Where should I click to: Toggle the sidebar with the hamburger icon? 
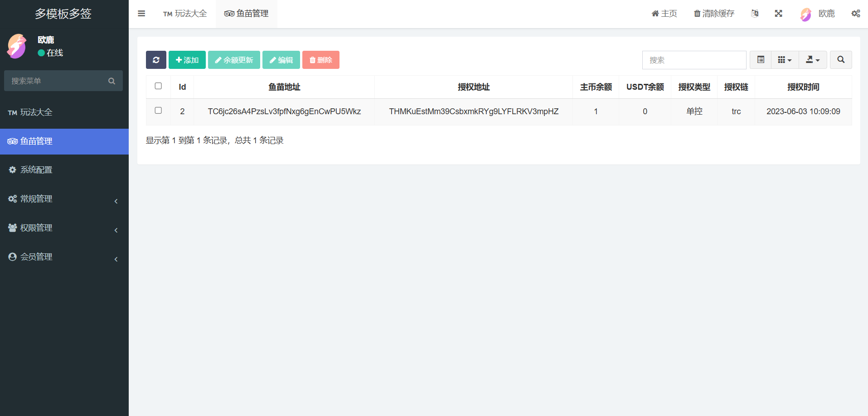click(x=141, y=14)
